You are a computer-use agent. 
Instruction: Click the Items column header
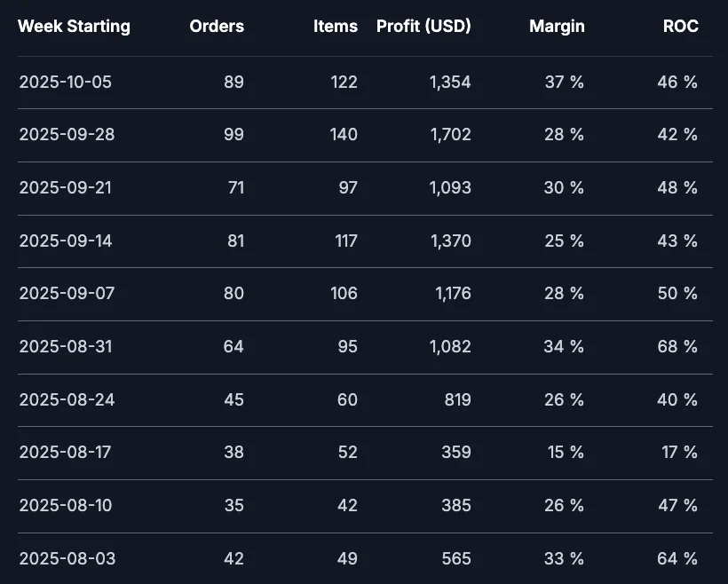click(x=336, y=27)
